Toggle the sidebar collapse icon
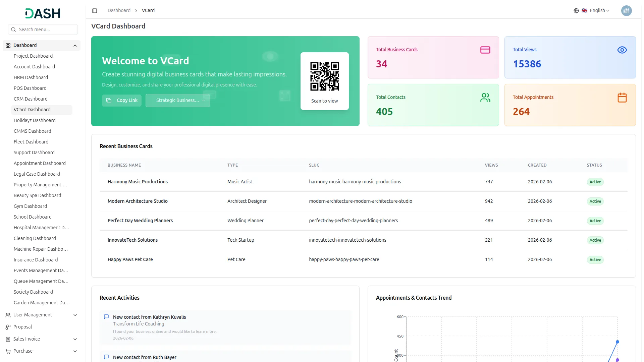This screenshot has height=362, width=644. click(95, 11)
